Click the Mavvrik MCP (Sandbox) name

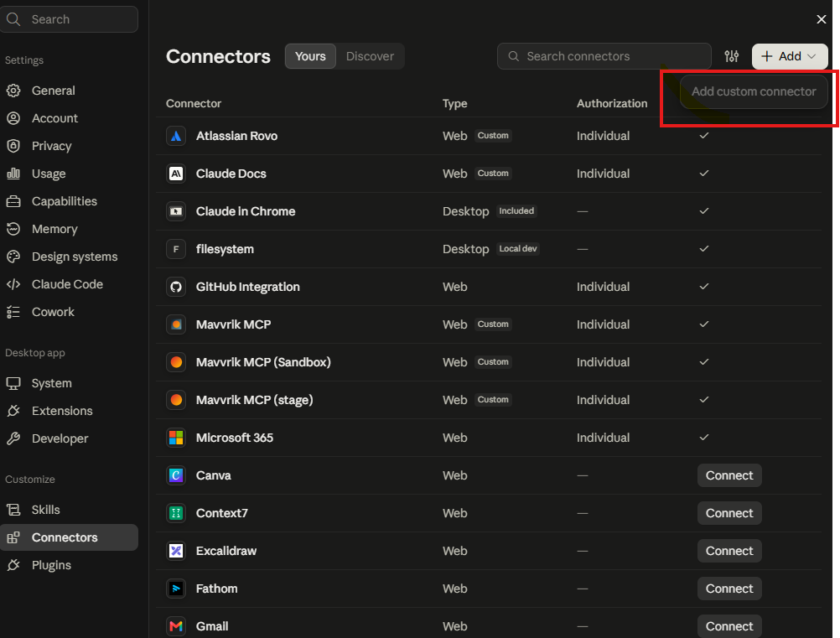pos(263,363)
